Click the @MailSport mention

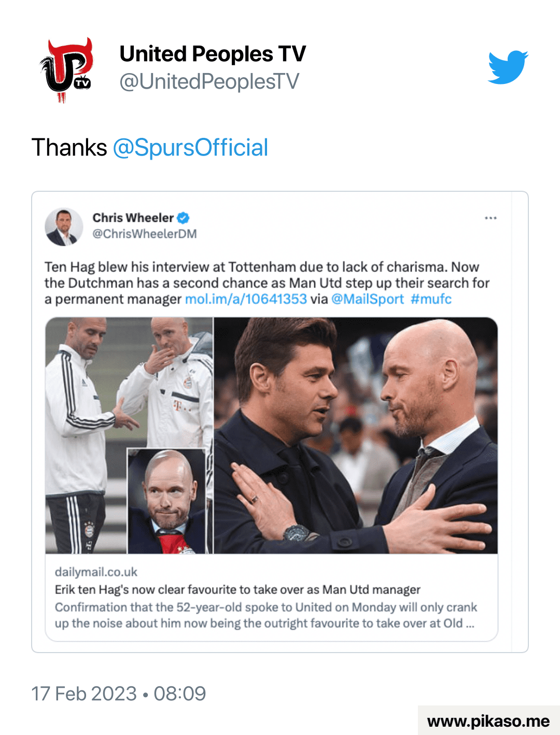pyautogui.click(x=367, y=299)
